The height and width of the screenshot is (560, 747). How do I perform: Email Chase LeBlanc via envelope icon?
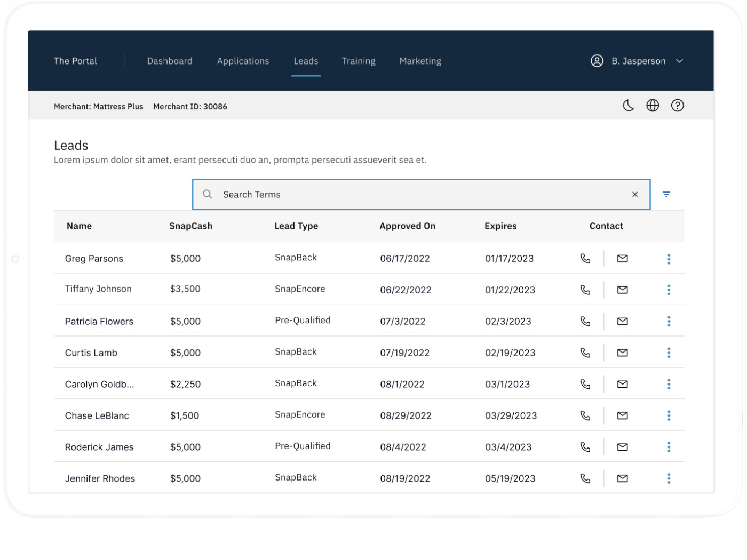(622, 416)
